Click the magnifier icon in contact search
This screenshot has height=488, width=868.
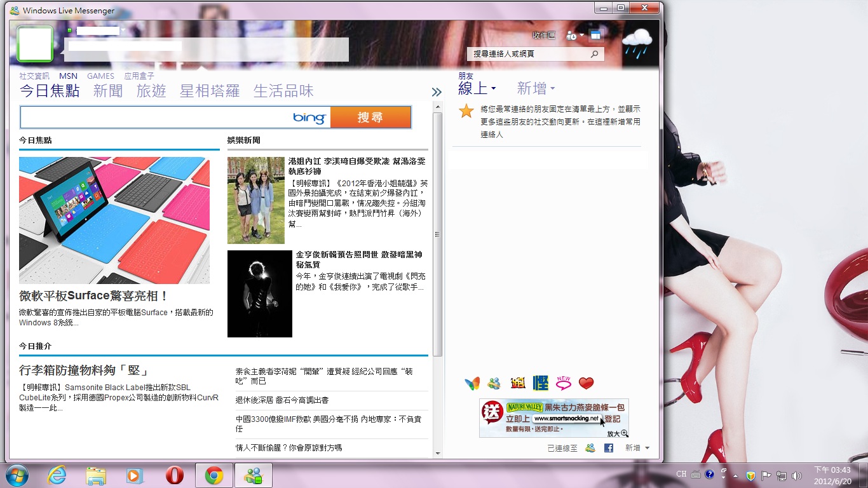click(595, 55)
